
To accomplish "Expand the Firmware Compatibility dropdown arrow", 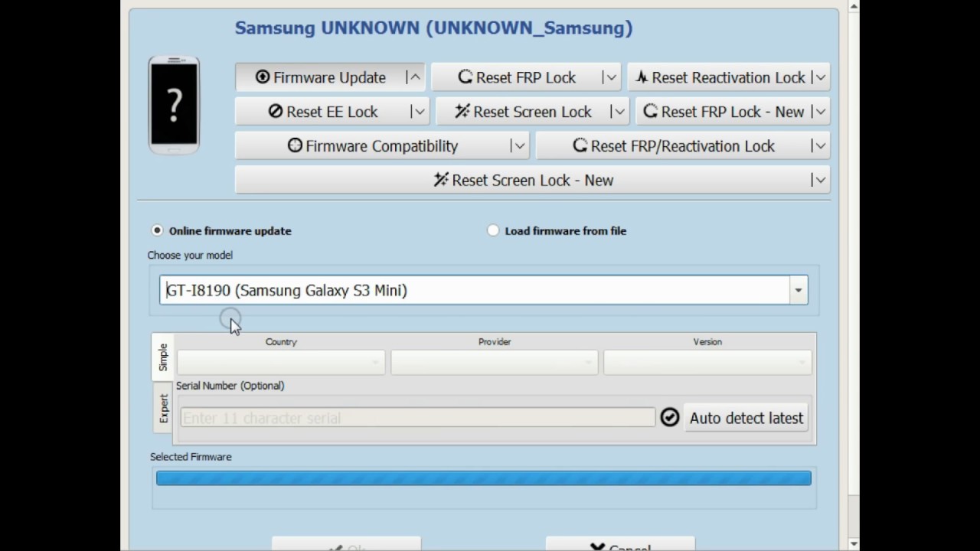I will (x=519, y=146).
